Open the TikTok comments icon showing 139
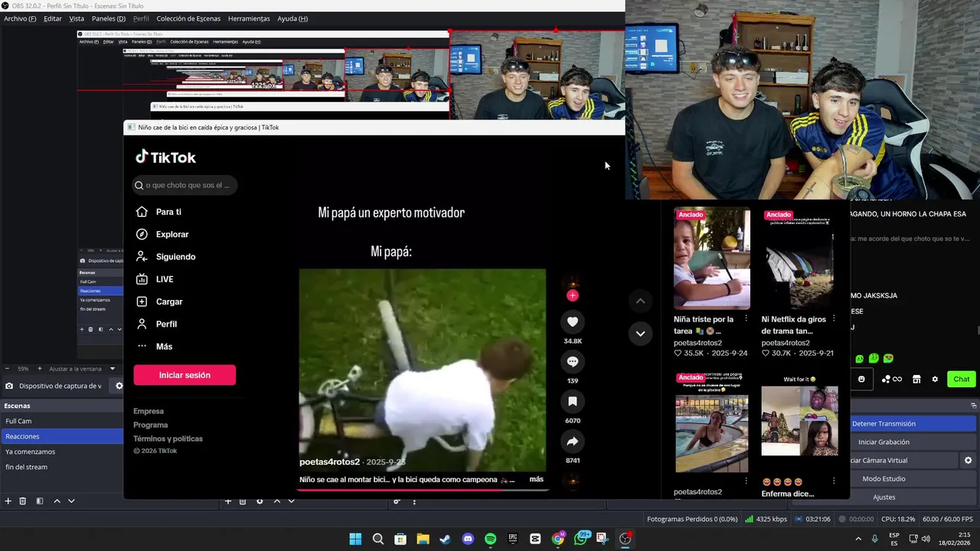Image resolution: width=980 pixels, height=551 pixels. coord(573,361)
